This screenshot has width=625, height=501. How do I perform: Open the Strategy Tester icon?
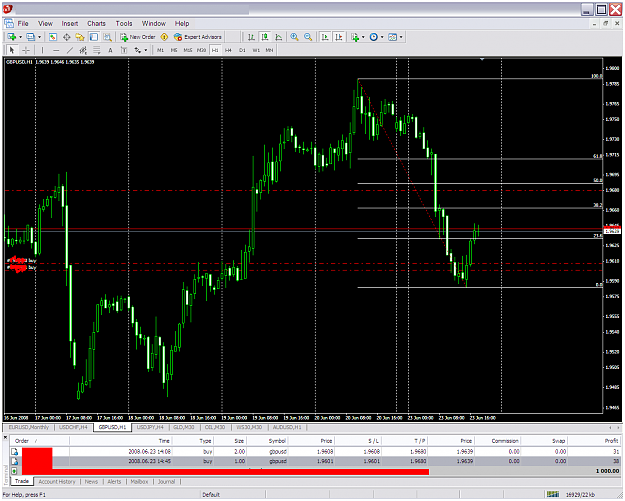pyautogui.click(x=107, y=37)
